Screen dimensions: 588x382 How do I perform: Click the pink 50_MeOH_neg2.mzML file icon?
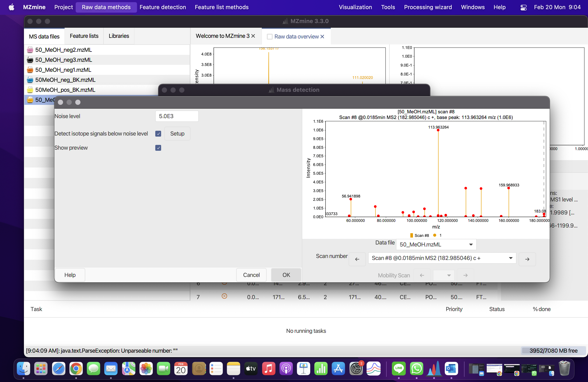coord(30,50)
